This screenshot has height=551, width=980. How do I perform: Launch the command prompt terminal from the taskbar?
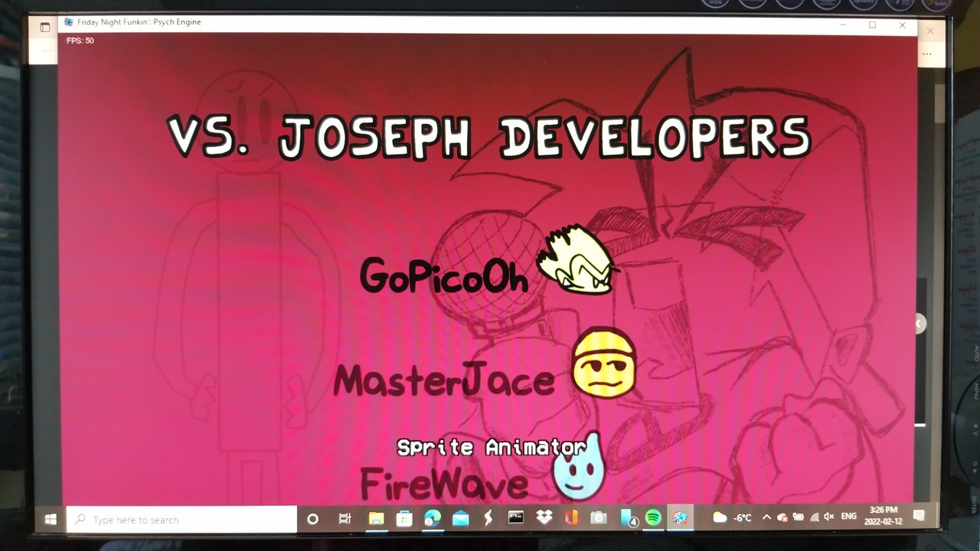515,518
